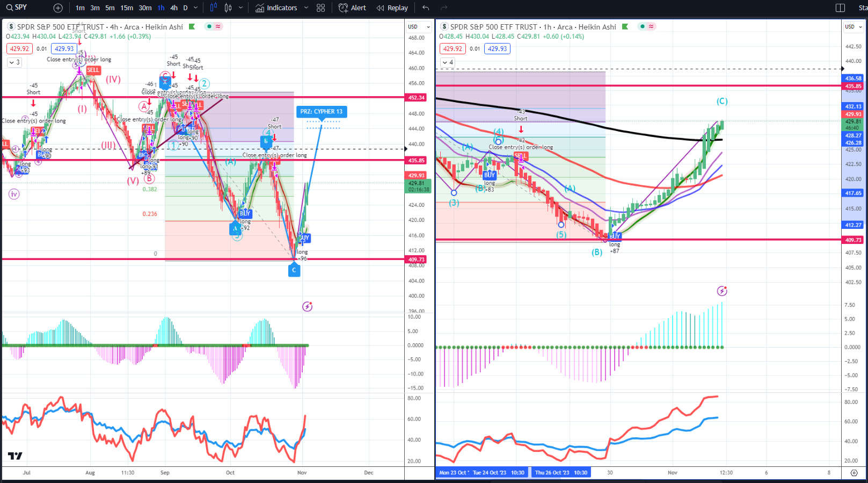Select the 409.73 price label on the 4h axis
Image resolution: width=868 pixels, height=483 pixels.
point(417,259)
